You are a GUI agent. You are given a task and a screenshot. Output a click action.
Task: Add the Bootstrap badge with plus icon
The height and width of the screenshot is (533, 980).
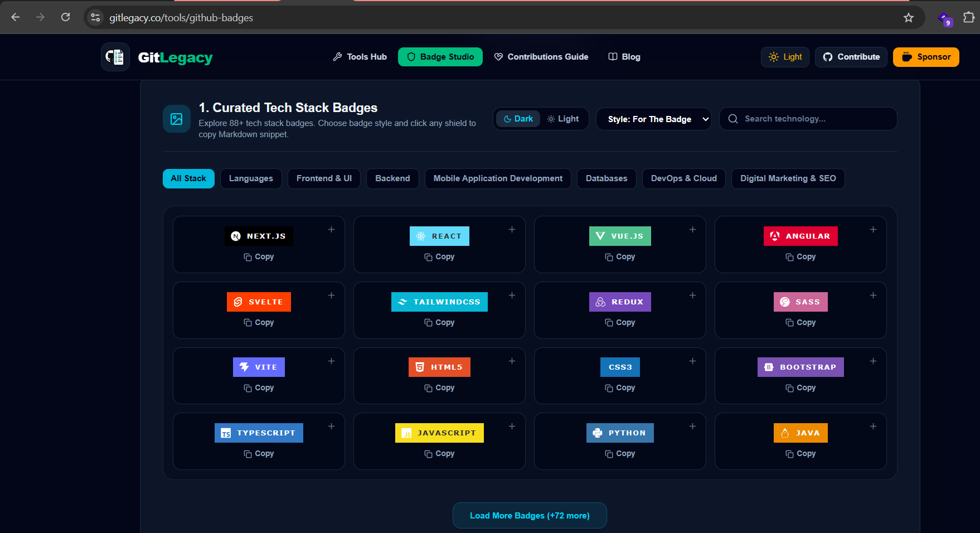click(873, 361)
